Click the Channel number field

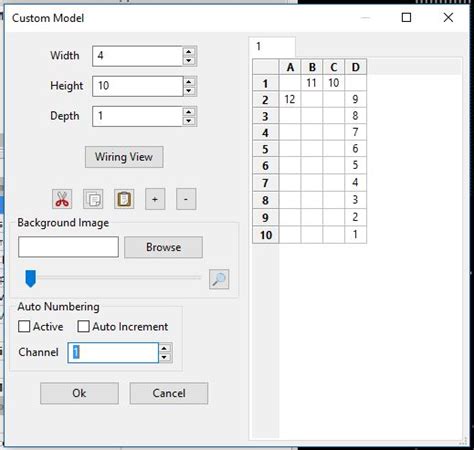click(x=113, y=353)
